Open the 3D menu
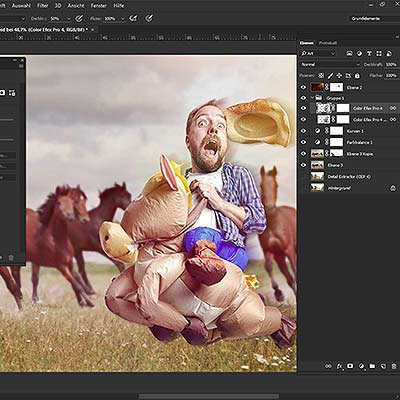 [58, 6]
